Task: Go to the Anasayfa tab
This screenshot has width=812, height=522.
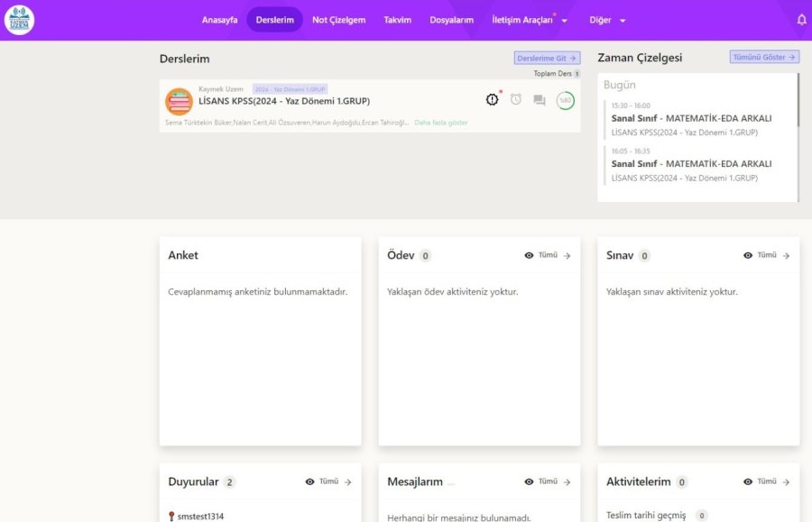Action: [x=219, y=20]
